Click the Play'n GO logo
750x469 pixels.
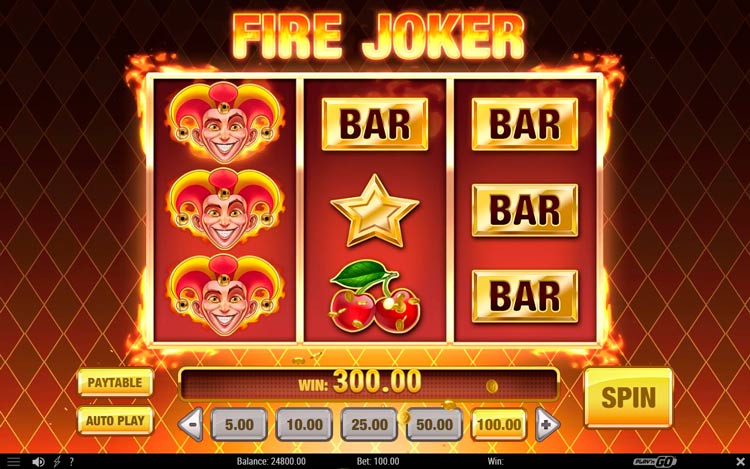click(x=655, y=461)
